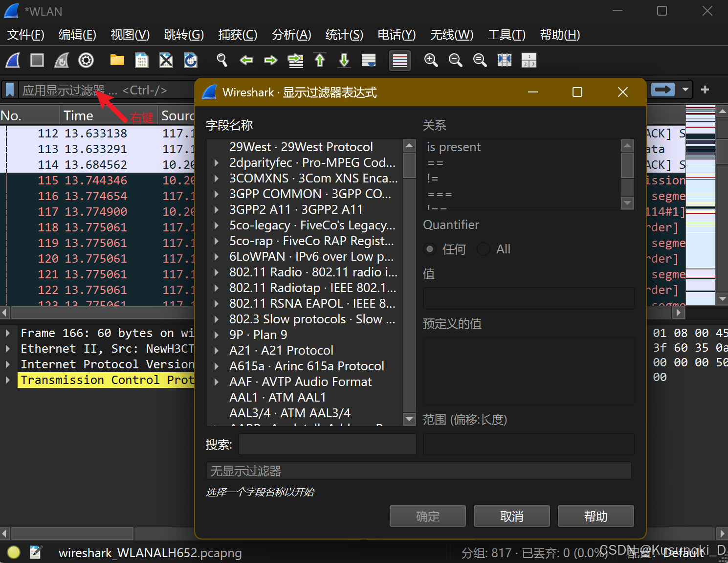Go to previous packet green left arrow
This screenshot has height=563, width=728.
point(246,60)
